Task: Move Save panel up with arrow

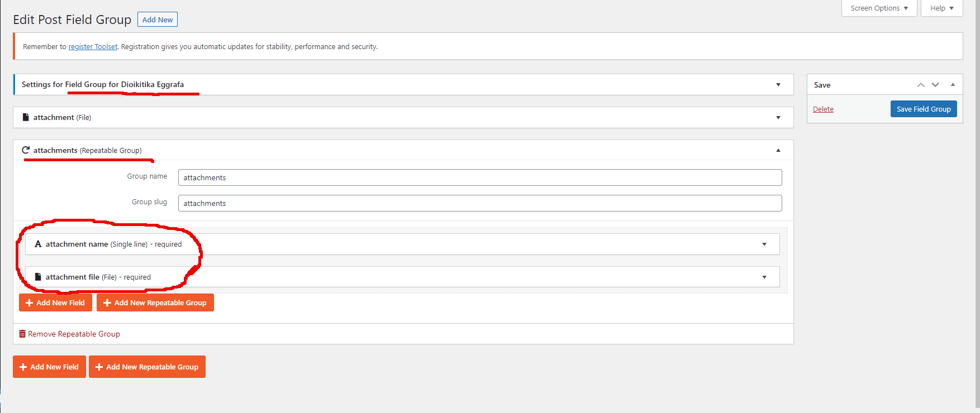Action: pos(921,85)
